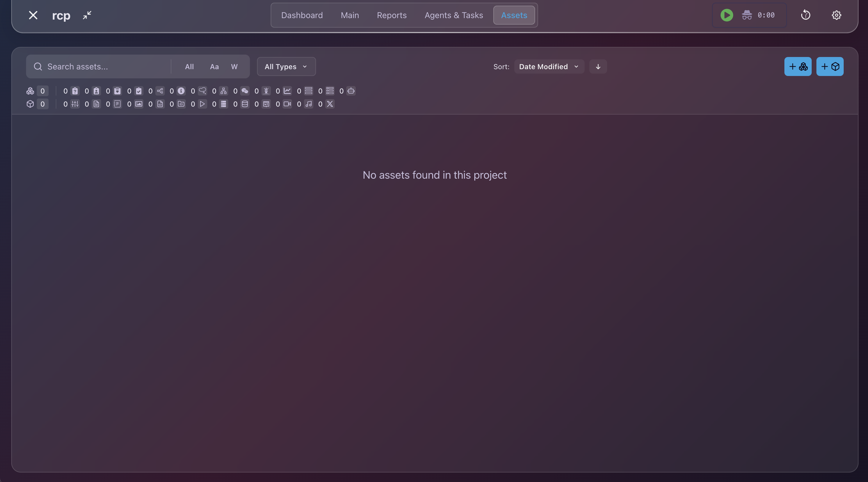
Task: Open the All Types filter dropdown
Action: click(x=286, y=66)
